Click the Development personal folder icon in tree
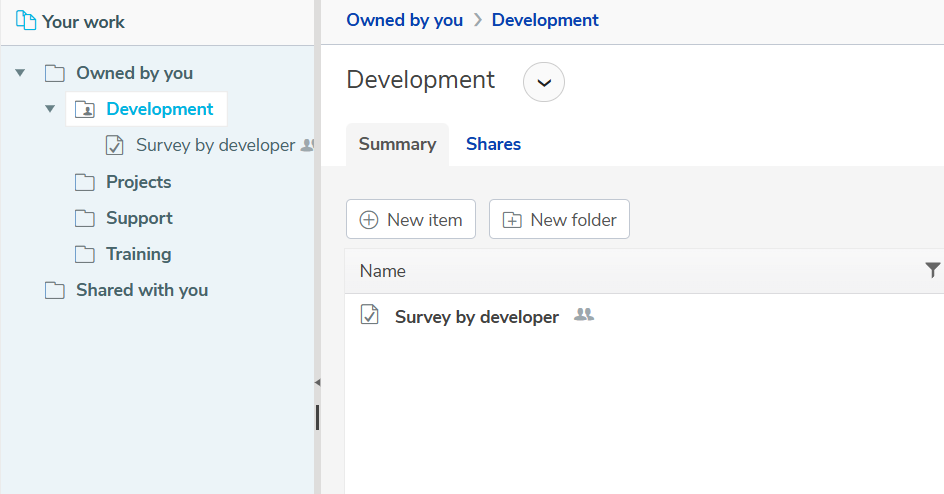Image resolution: width=944 pixels, height=494 pixels. [x=85, y=110]
